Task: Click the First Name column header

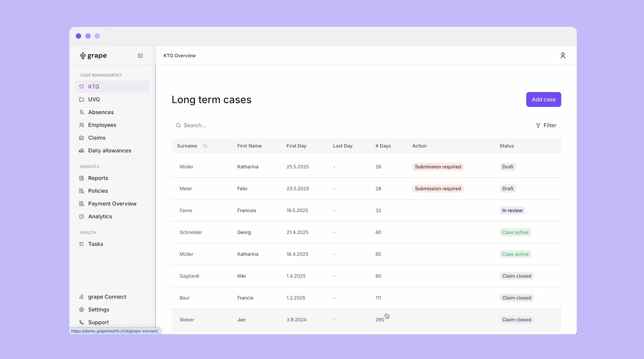Action: 249,146
